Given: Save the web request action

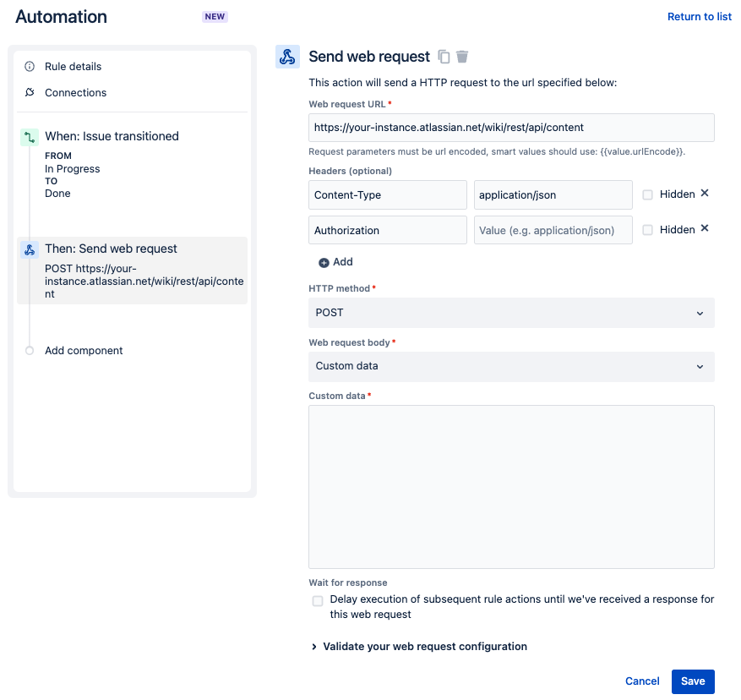Looking at the screenshot, I should [x=693, y=681].
